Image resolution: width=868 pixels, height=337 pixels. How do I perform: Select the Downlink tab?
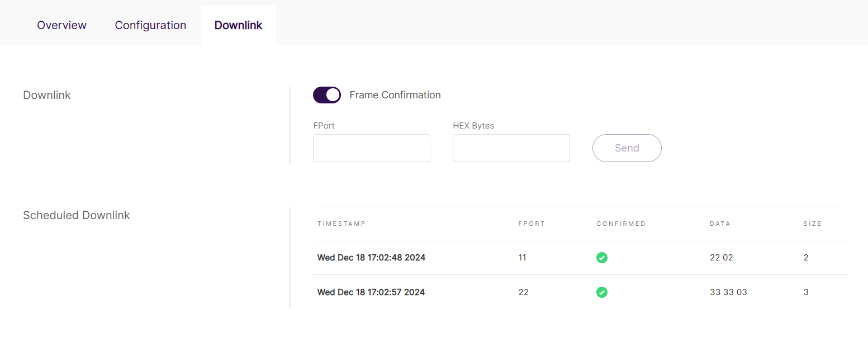pyautogui.click(x=238, y=25)
